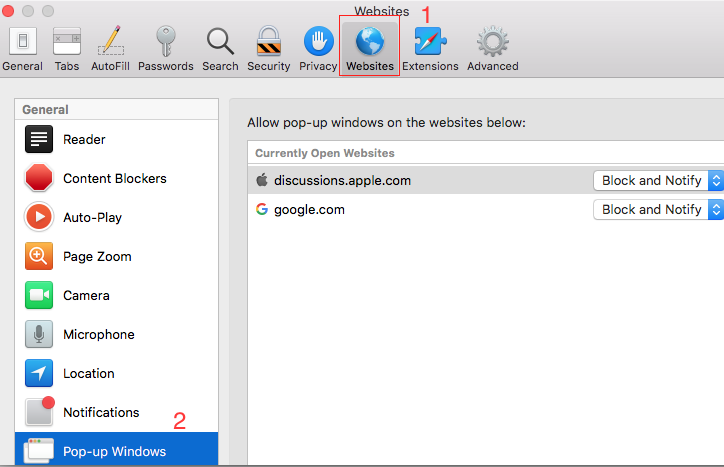
Task: Click the Microphone sidebar icon
Action: (x=39, y=334)
